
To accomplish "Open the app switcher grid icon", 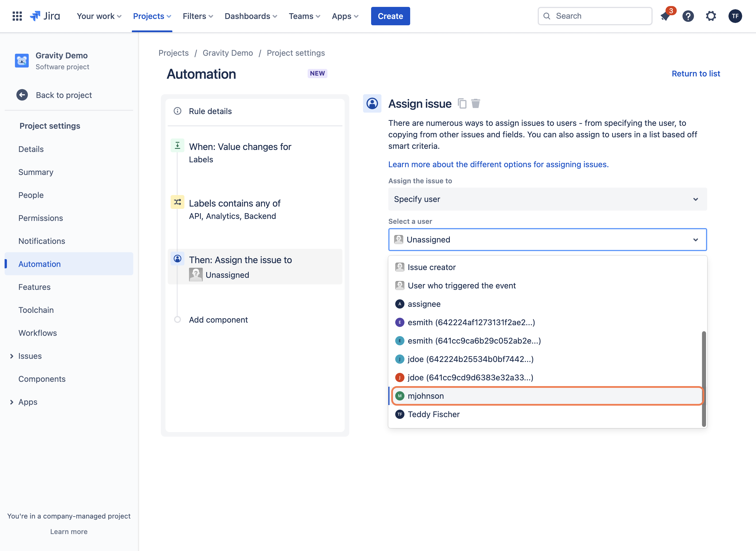I will point(17,16).
